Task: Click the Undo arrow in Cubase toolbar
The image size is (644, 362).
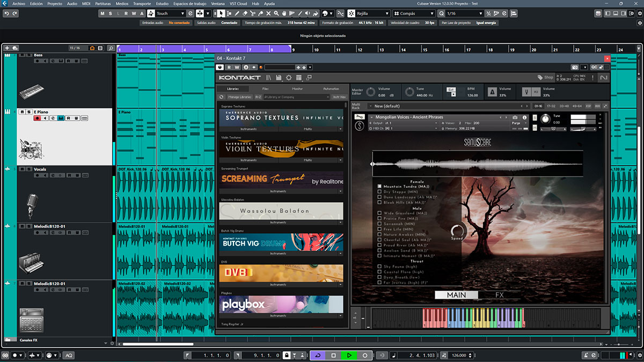Action: click(6, 13)
